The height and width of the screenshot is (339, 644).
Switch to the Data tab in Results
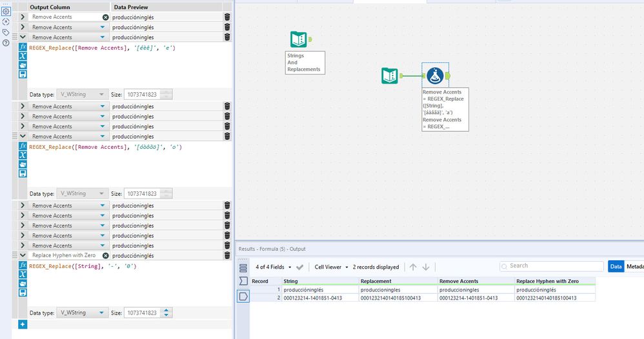coord(616,266)
